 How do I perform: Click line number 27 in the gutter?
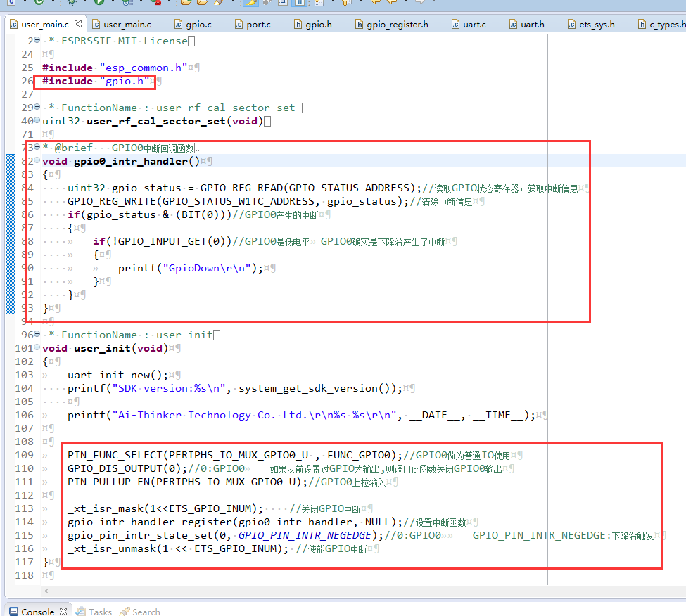click(x=27, y=94)
